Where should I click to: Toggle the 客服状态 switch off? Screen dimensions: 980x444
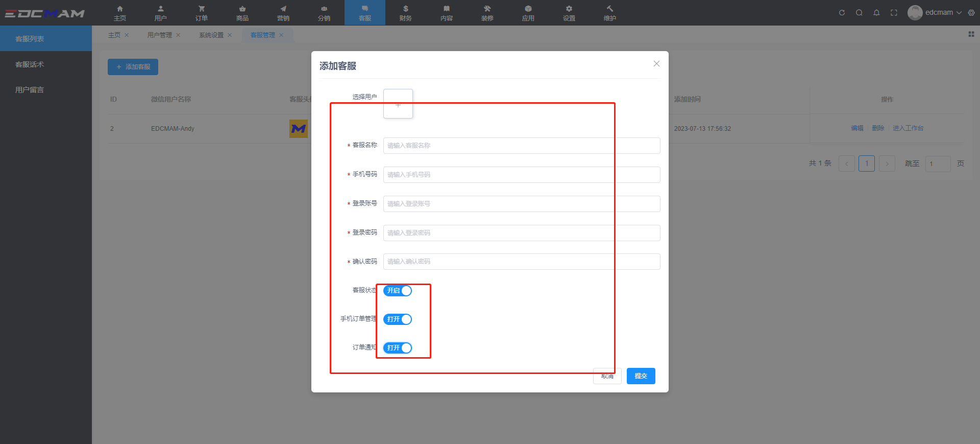pyautogui.click(x=398, y=291)
